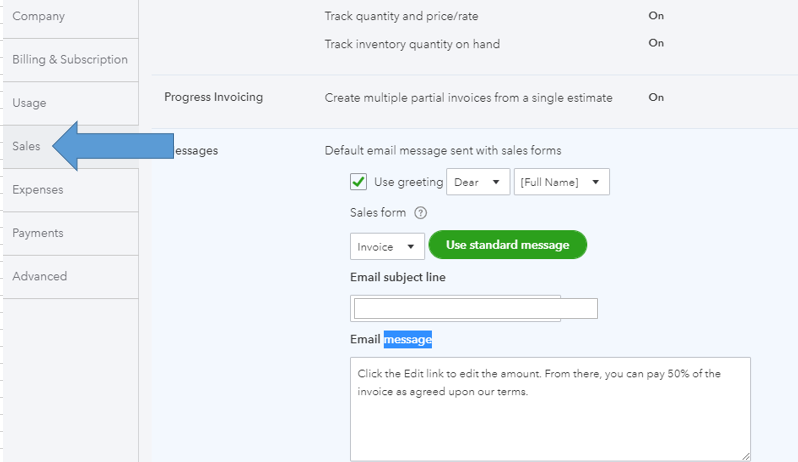Click into the Email subject line field
This screenshot has width=798, height=462.
(x=475, y=308)
